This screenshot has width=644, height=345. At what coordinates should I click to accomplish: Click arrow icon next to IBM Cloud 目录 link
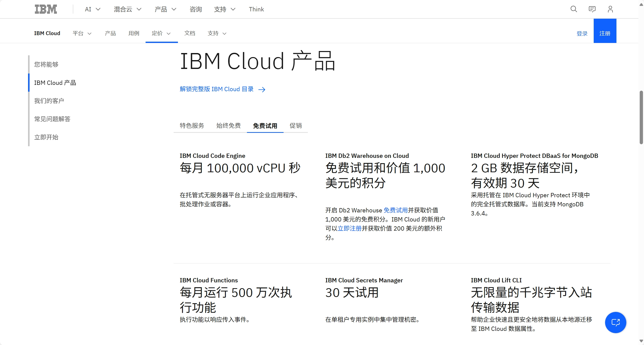262,89
